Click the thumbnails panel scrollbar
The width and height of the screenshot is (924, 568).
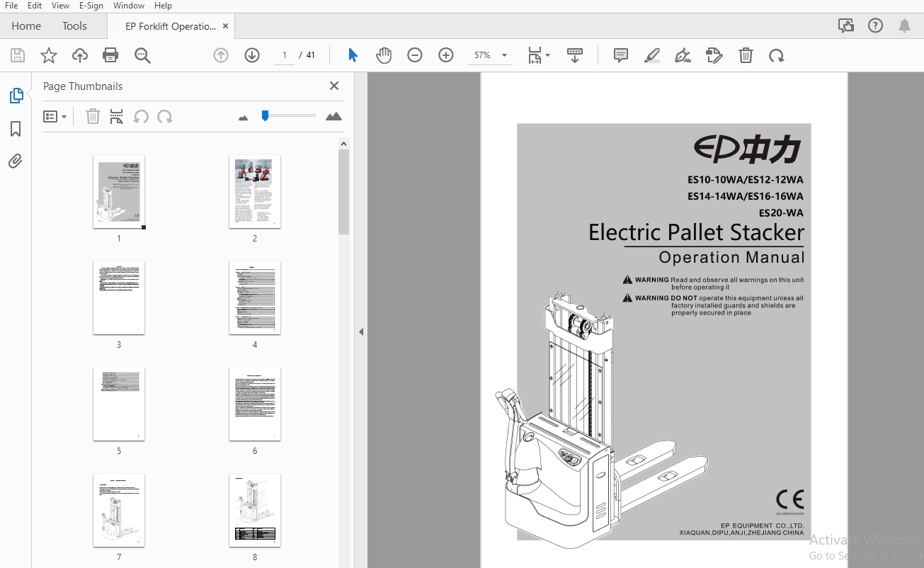click(343, 191)
